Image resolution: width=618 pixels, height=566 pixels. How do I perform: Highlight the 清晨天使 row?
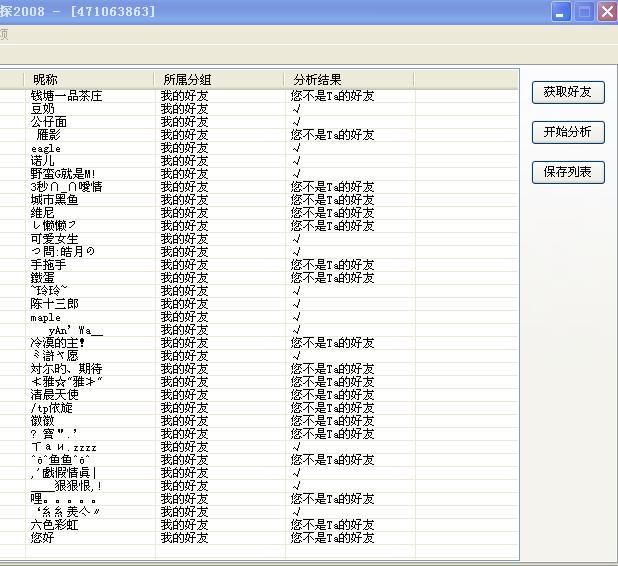coord(55,395)
